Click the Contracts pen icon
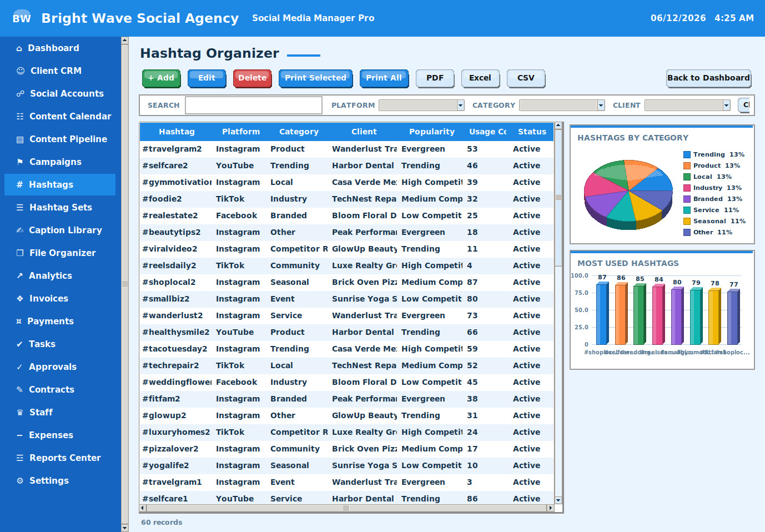765x532 pixels. point(20,390)
